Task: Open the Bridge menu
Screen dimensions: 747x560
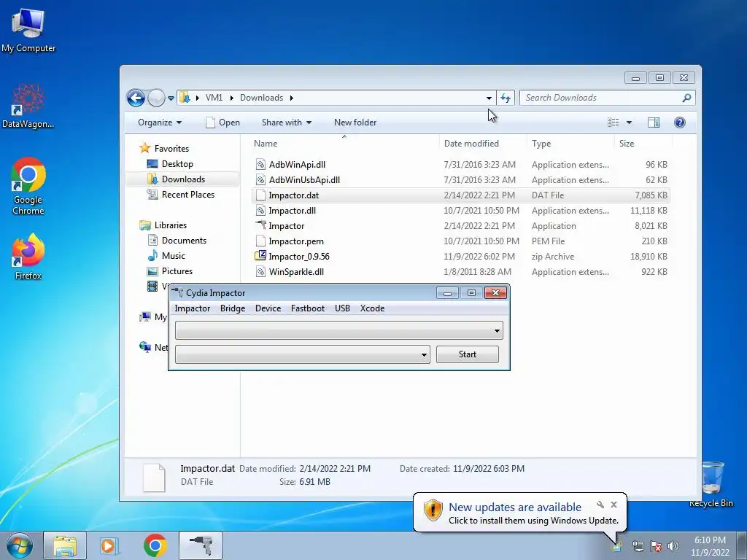Action: coord(233,308)
